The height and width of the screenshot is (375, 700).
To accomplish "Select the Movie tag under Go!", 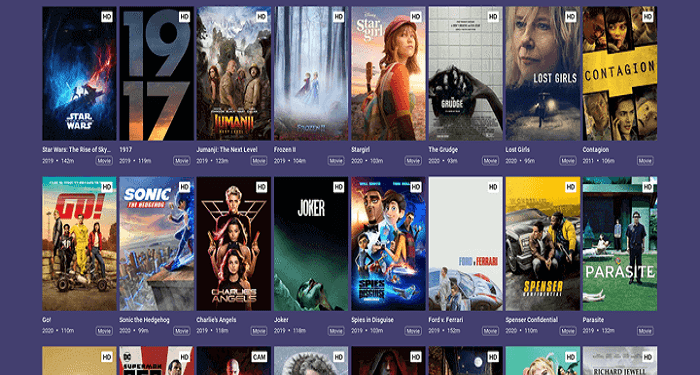I will (104, 331).
